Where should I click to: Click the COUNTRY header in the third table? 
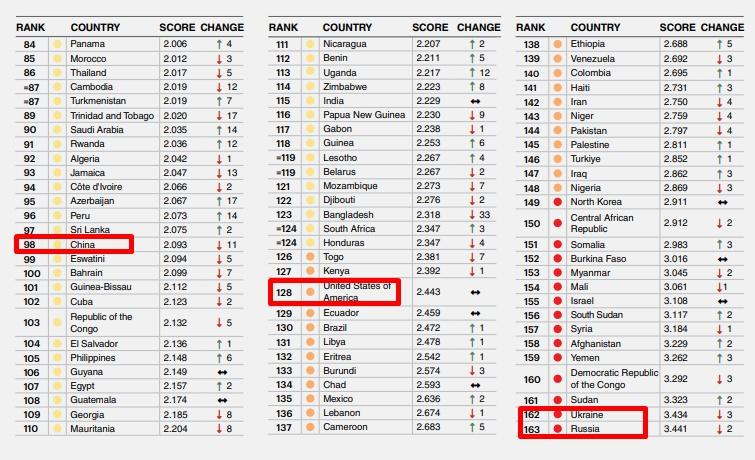click(x=595, y=27)
